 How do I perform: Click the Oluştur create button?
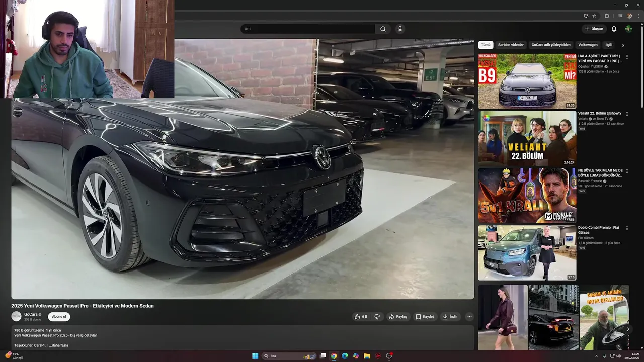[594, 29]
